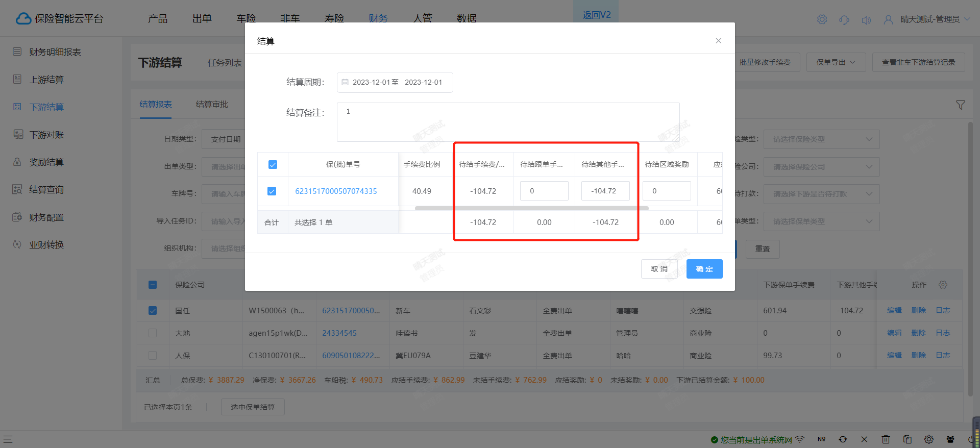Viewport: 980px width, 448px height.
Task: Click the 业财转换 sidebar icon
Action: tap(17, 244)
